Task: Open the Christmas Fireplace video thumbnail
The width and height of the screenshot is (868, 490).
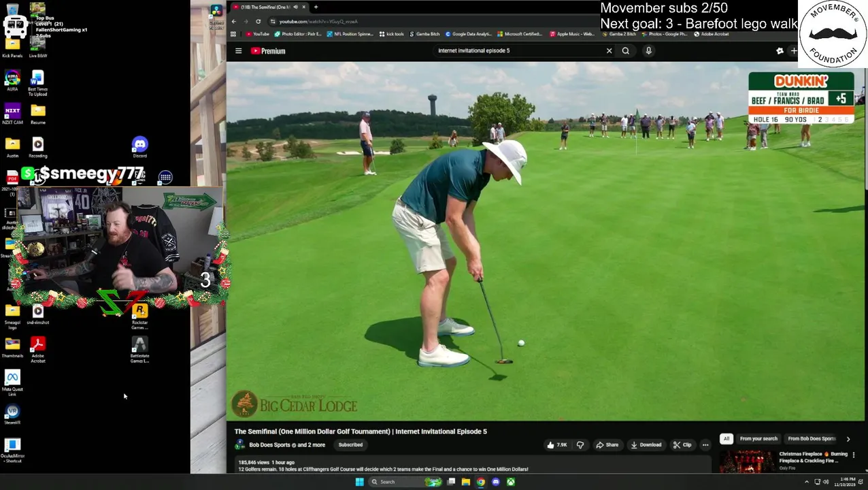Action: point(747,461)
